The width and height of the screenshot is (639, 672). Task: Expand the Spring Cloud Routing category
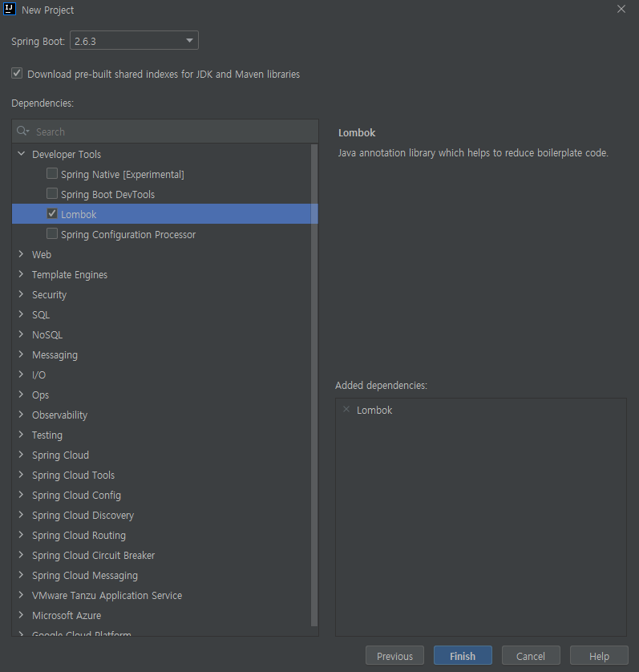[21, 534]
